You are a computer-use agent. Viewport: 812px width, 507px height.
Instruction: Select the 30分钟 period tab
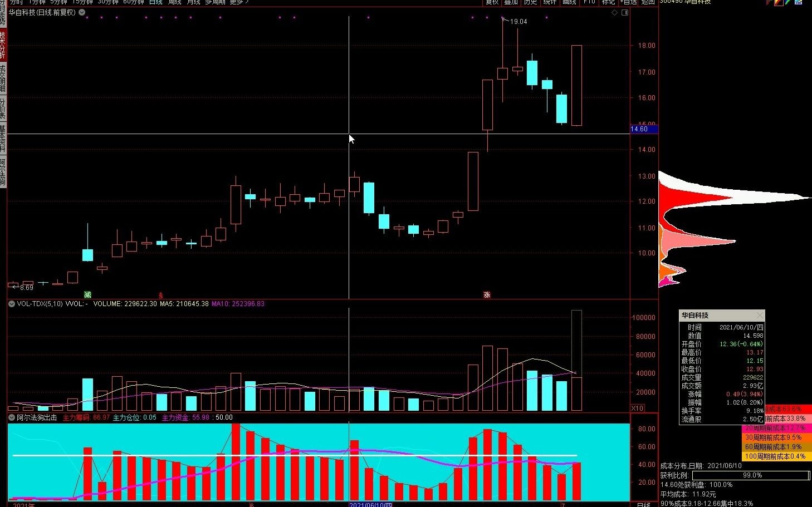(108, 2)
